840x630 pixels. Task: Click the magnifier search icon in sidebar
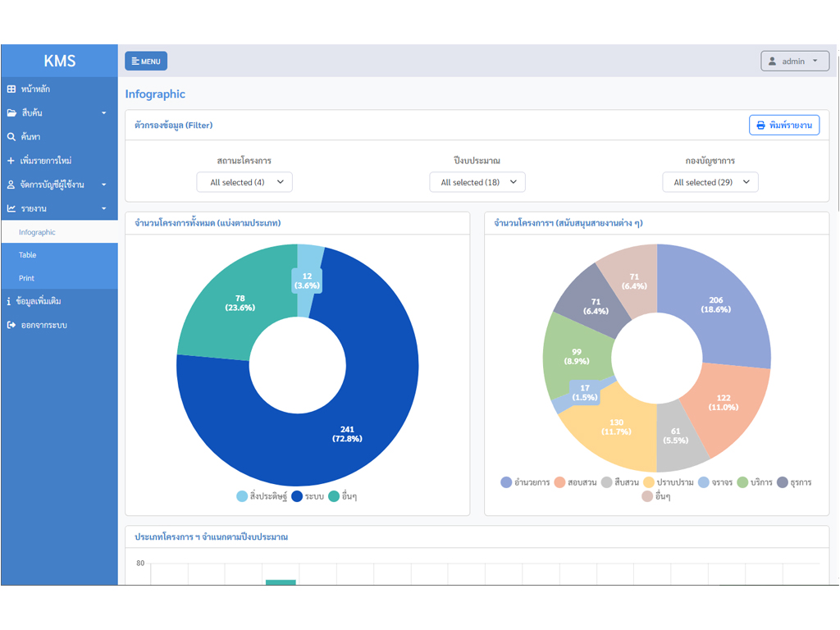coord(11,137)
